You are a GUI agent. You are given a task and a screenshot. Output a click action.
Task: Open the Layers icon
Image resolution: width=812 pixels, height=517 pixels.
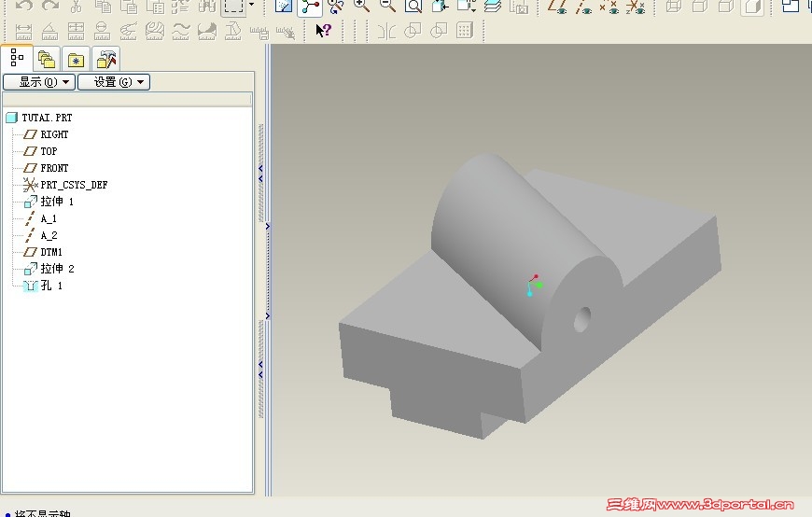[492, 7]
